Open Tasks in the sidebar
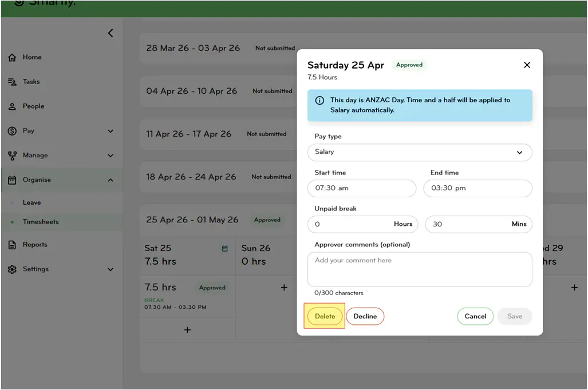This screenshot has height=390, width=588. click(31, 82)
